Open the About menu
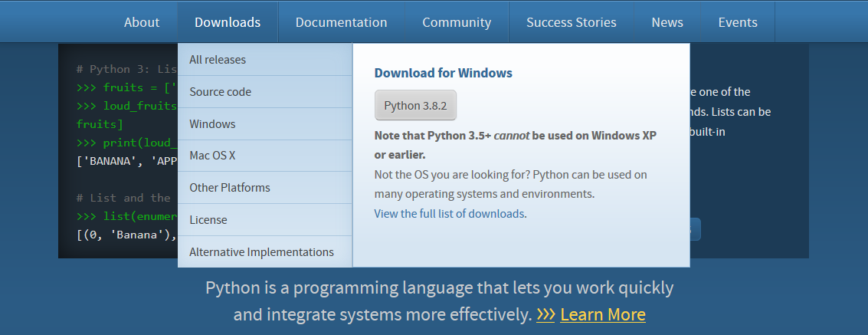 coord(142,22)
